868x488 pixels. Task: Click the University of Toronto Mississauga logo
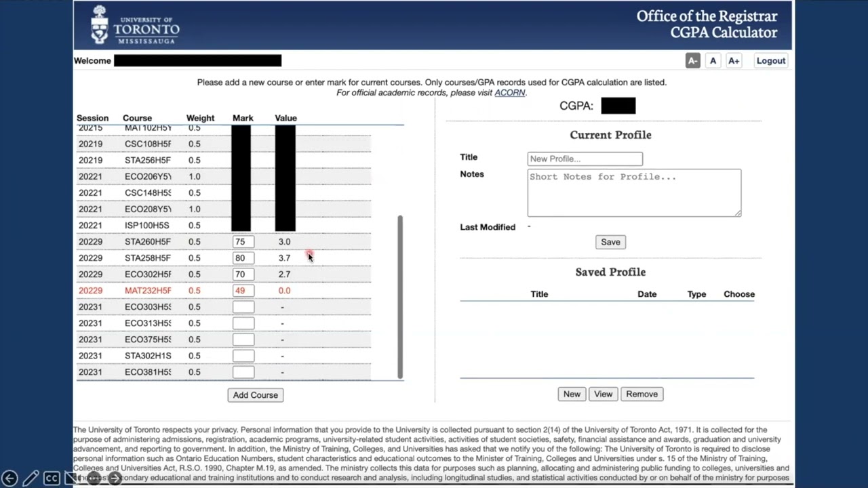(x=136, y=25)
